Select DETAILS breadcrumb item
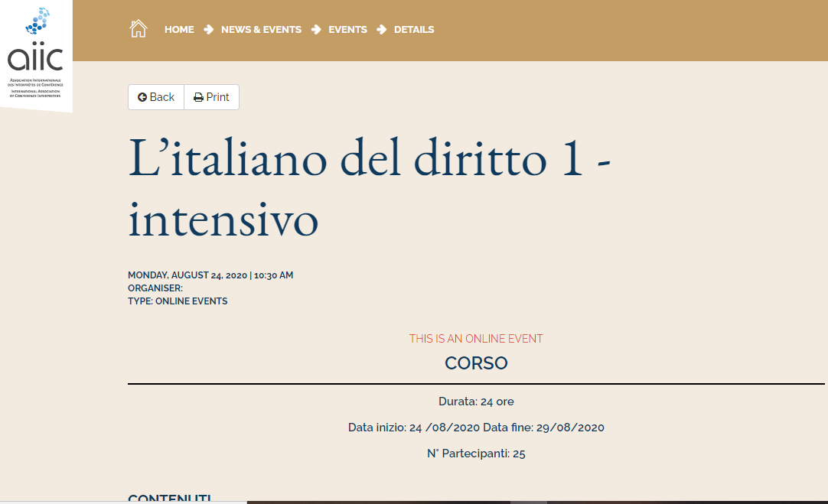 414,30
